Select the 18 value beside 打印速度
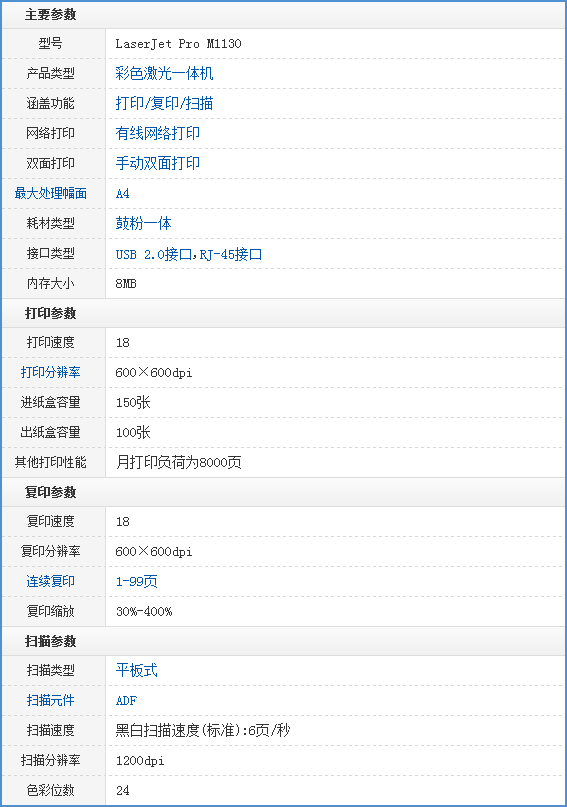567x807 pixels. pos(122,343)
